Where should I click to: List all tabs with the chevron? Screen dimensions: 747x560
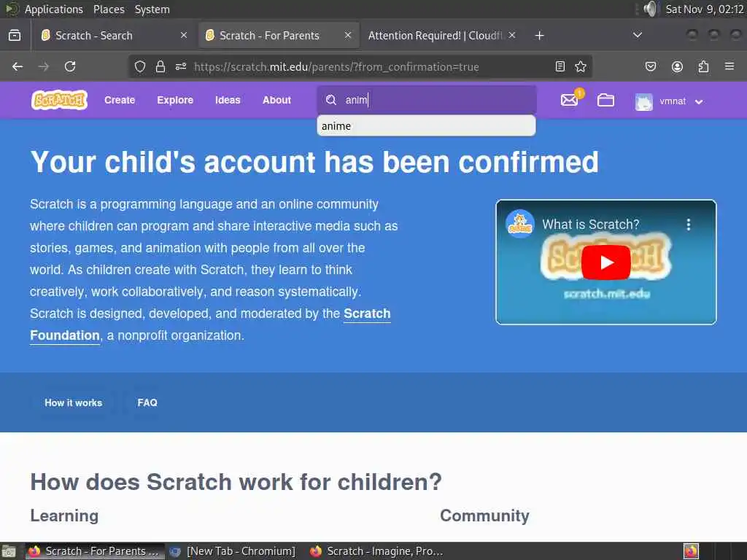(638, 35)
